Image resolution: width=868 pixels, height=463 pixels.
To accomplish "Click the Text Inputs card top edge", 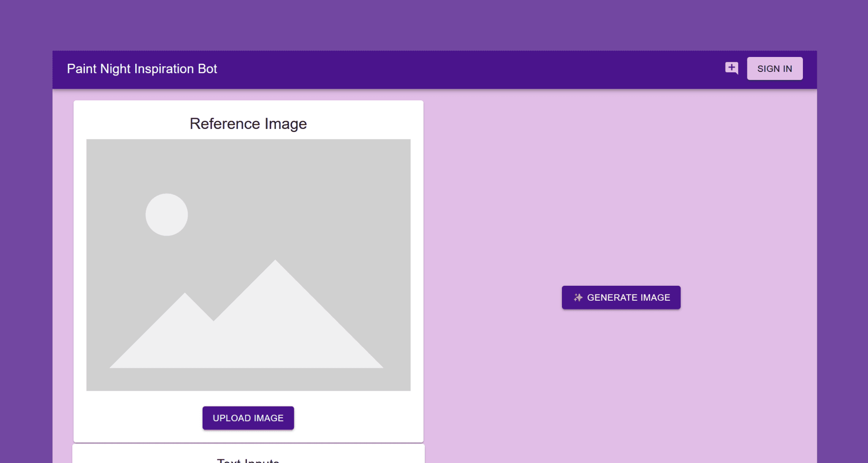I will point(248,446).
